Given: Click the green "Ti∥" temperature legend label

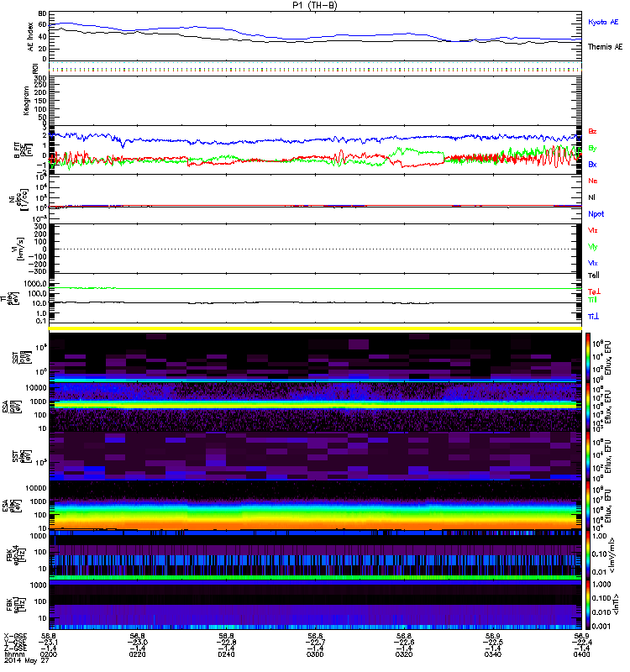Looking at the screenshot, I should 592,300.
